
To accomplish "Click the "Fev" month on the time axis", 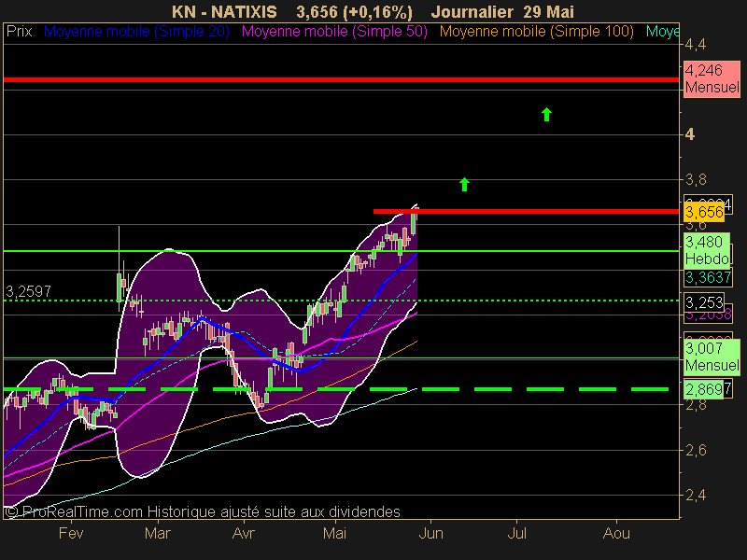I will point(71,533).
